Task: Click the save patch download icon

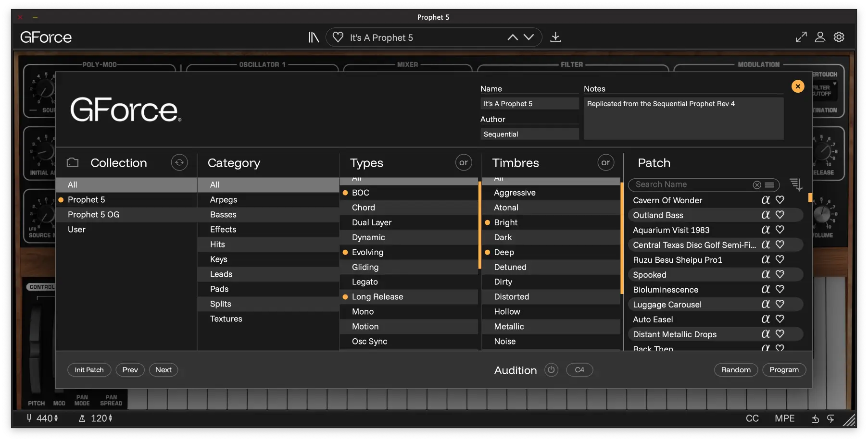Action: pos(555,37)
